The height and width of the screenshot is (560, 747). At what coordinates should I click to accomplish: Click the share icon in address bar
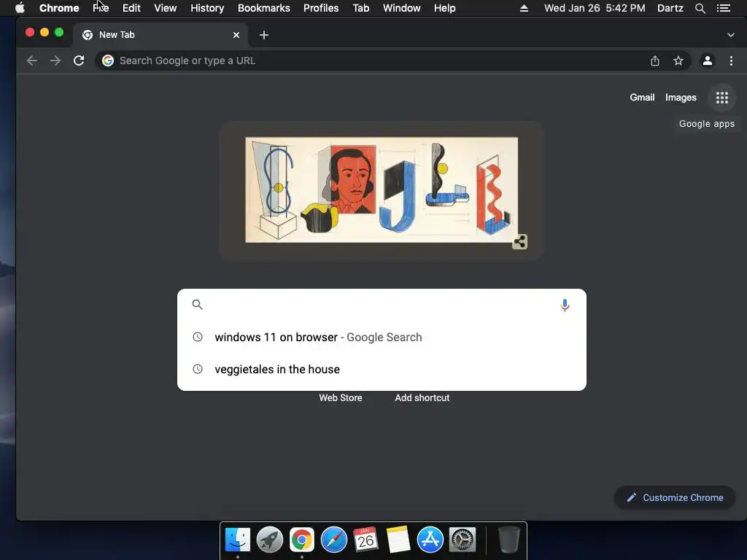coord(655,61)
